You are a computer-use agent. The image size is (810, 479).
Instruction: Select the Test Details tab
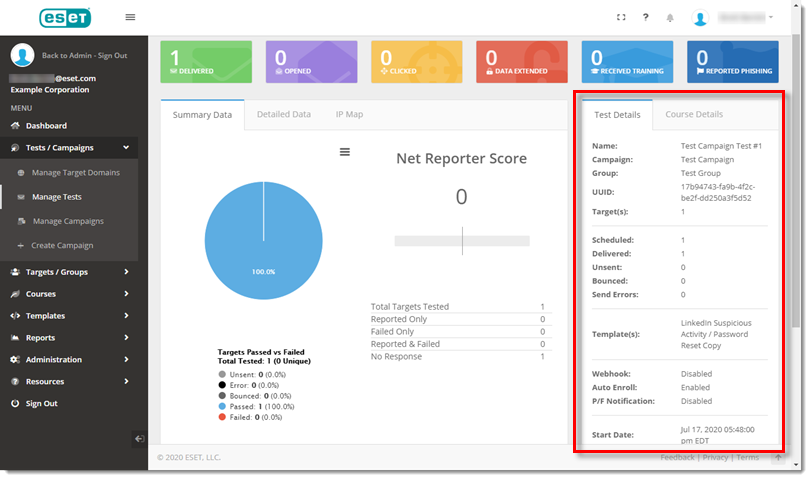(x=617, y=115)
